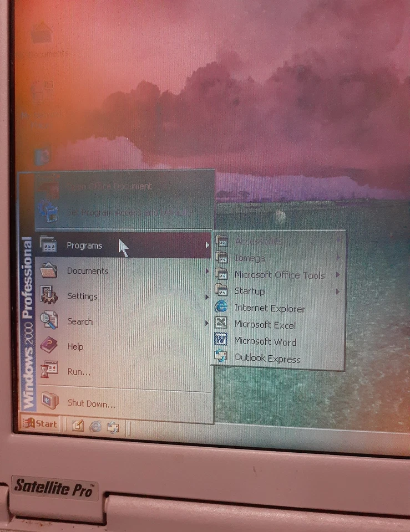Click the Iomega folder icon
The width and height of the screenshot is (410, 532).
click(x=221, y=258)
